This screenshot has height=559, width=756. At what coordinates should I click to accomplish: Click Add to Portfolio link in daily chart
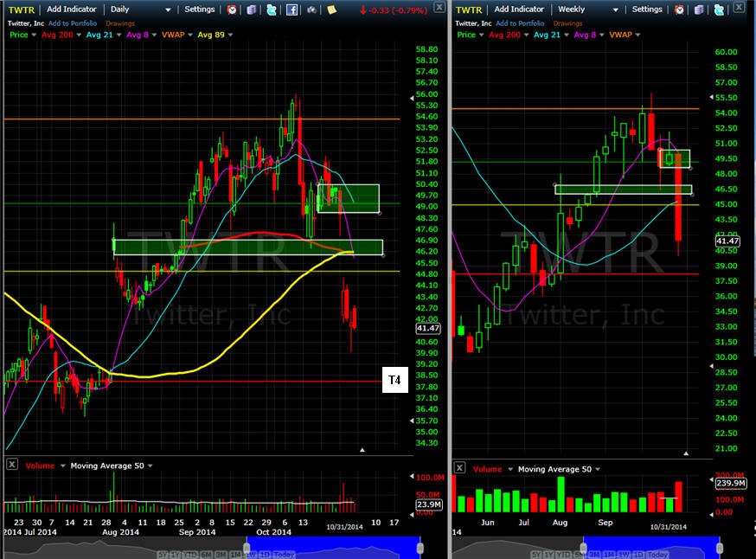[x=73, y=23]
